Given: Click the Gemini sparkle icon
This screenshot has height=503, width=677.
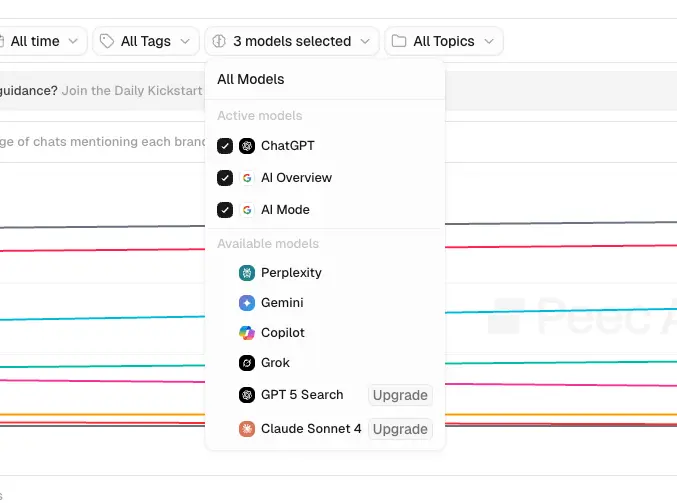Looking at the screenshot, I should coord(247,303).
